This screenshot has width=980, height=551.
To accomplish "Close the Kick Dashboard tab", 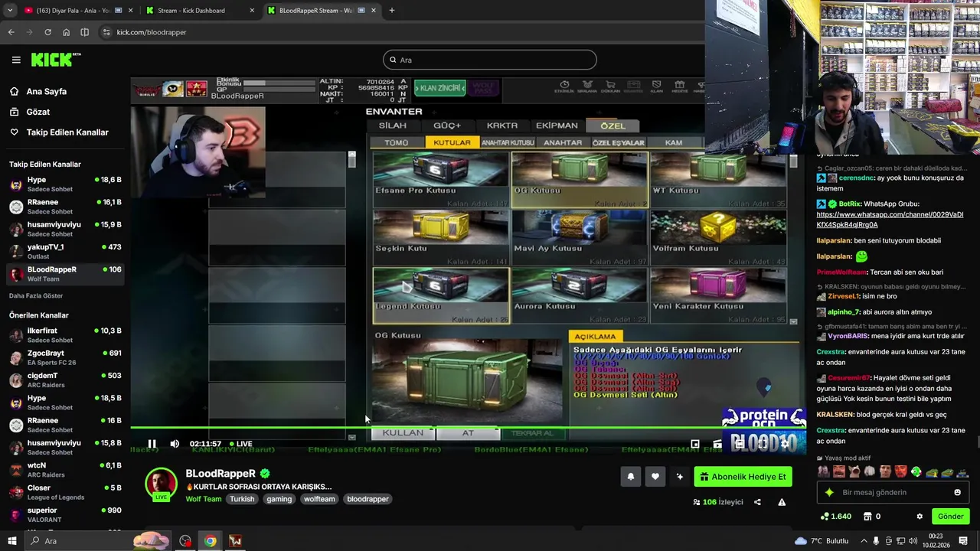I will (x=252, y=11).
